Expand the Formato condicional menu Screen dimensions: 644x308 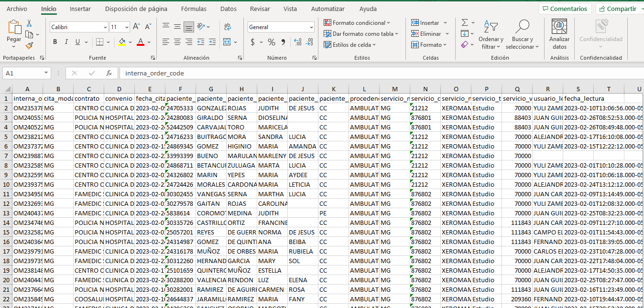[357, 23]
